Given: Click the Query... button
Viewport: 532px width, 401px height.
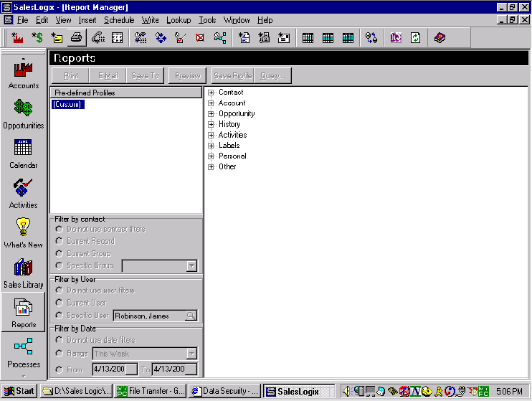Looking at the screenshot, I should pyautogui.click(x=272, y=76).
